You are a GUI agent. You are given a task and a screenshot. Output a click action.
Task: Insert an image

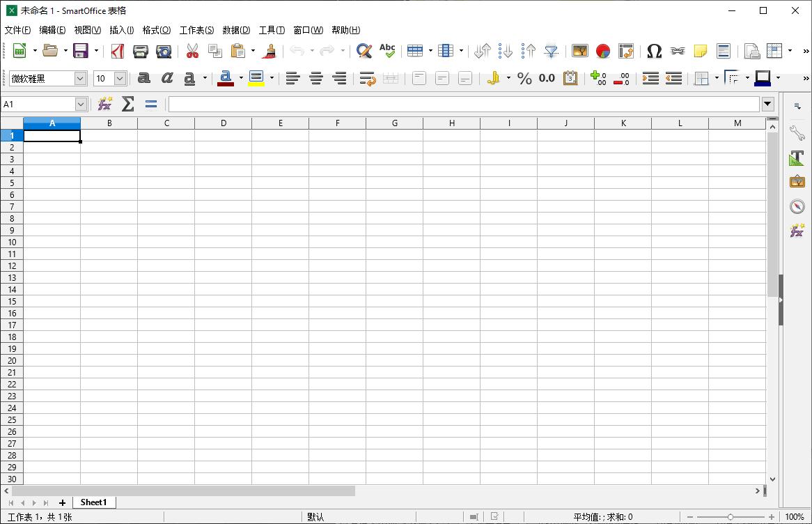pos(580,51)
